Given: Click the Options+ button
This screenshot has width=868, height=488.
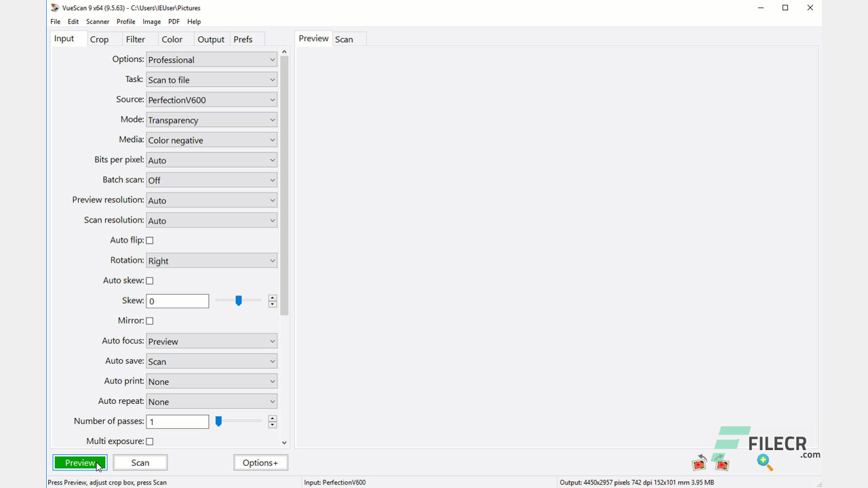Looking at the screenshot, I should point(260,463).
